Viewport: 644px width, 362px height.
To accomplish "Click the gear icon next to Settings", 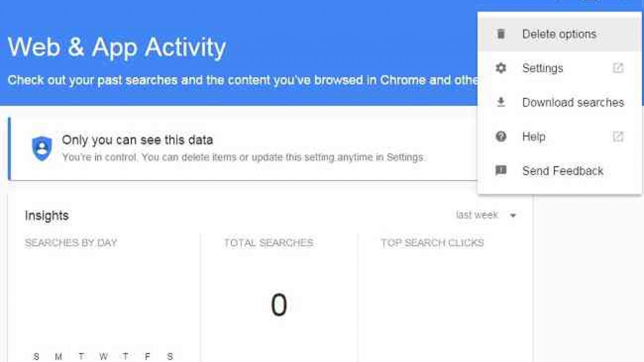I will [501, 68].
